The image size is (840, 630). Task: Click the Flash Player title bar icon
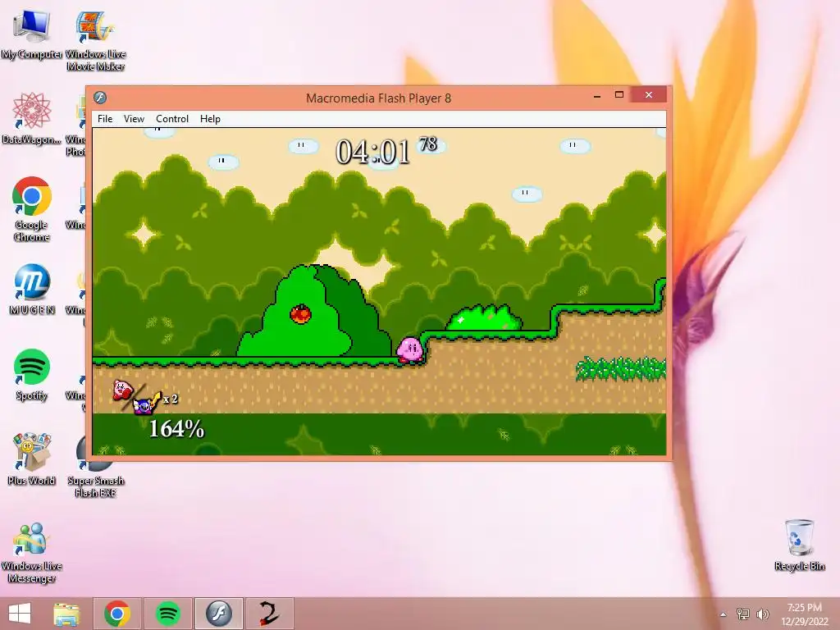click(100, 98)
